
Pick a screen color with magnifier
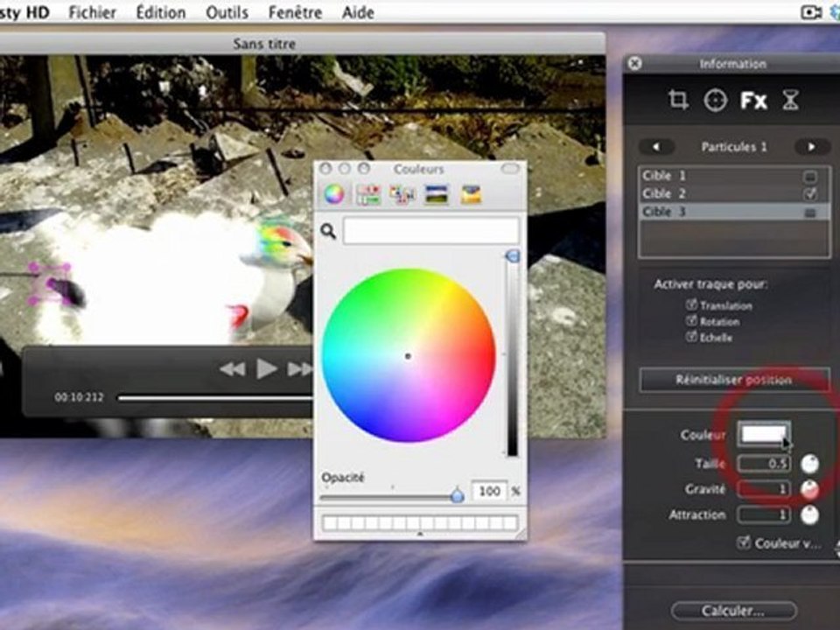tap(328, 231)
